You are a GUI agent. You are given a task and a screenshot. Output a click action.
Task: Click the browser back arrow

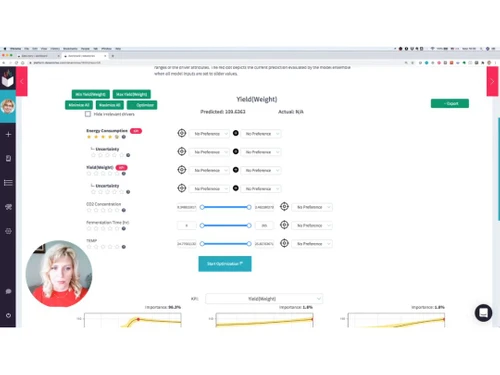coord(4,63)
